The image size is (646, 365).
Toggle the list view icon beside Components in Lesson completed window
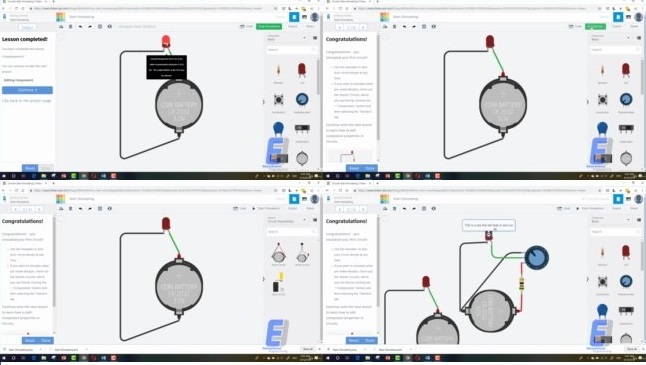click(x=315, y=38)
